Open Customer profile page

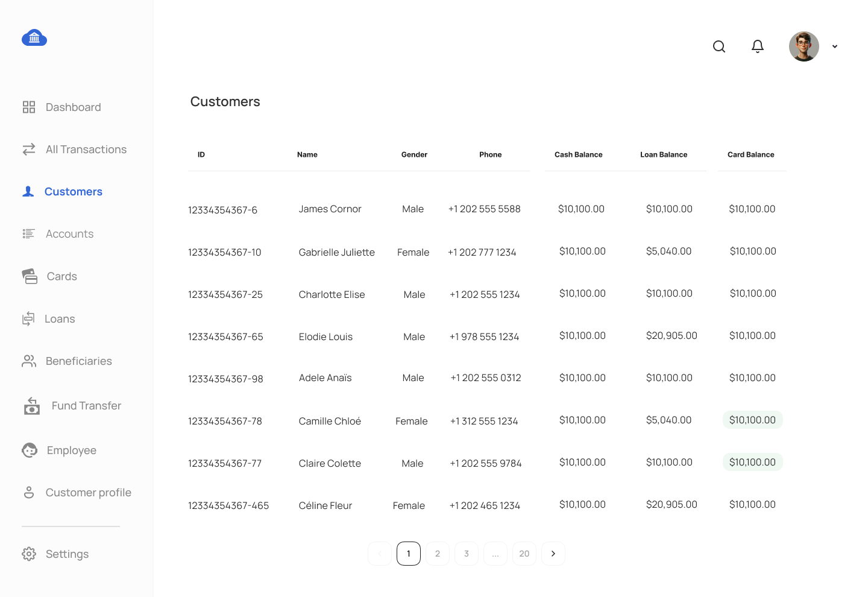pyautogui.click(x=88, y=493)
